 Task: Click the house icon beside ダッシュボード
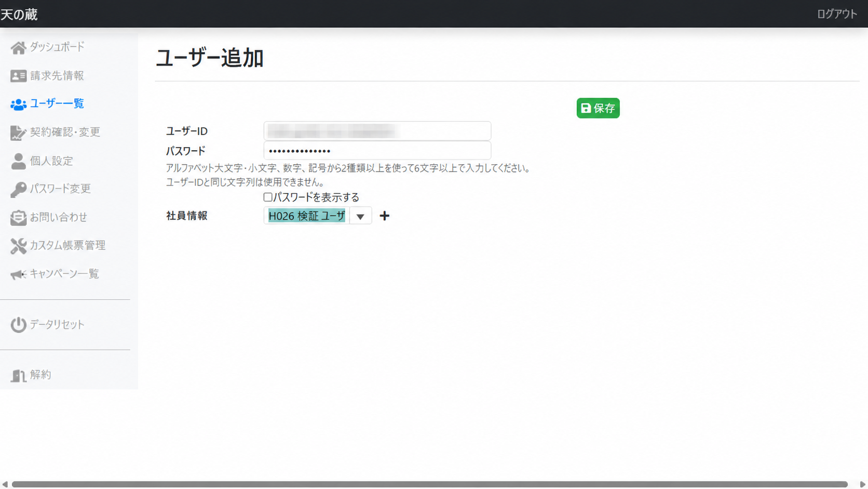[18, 48]
